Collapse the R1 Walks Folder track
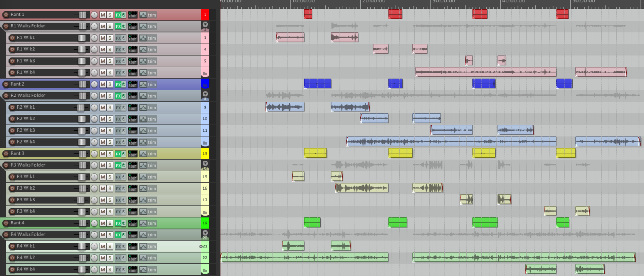This screenshot has width=644, height=276. click(205, 25)
